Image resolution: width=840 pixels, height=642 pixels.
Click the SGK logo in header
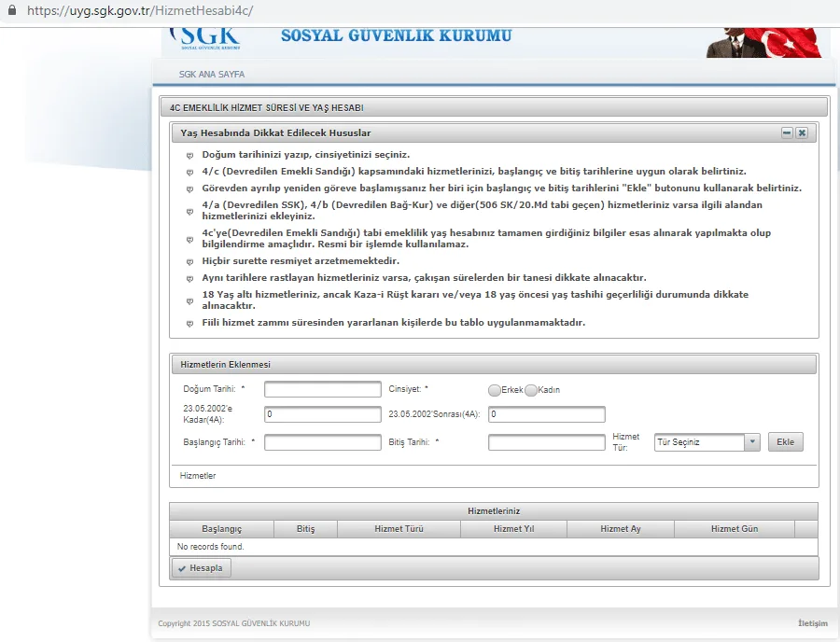[205, 38]
